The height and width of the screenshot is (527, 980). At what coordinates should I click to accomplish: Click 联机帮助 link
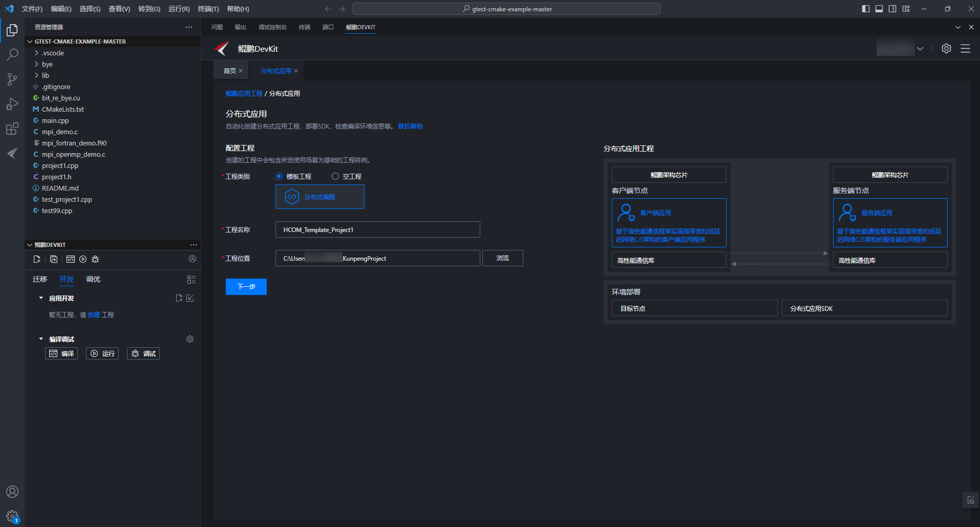tap(411, 127)
